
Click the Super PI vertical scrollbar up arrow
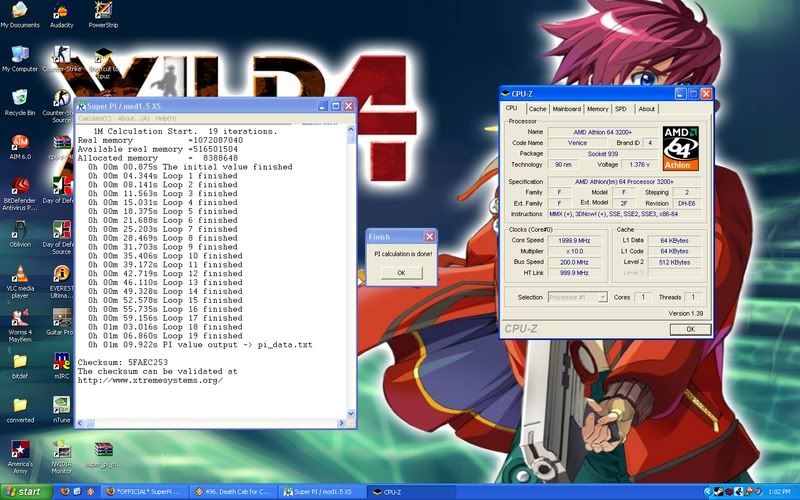click(351, 130)
